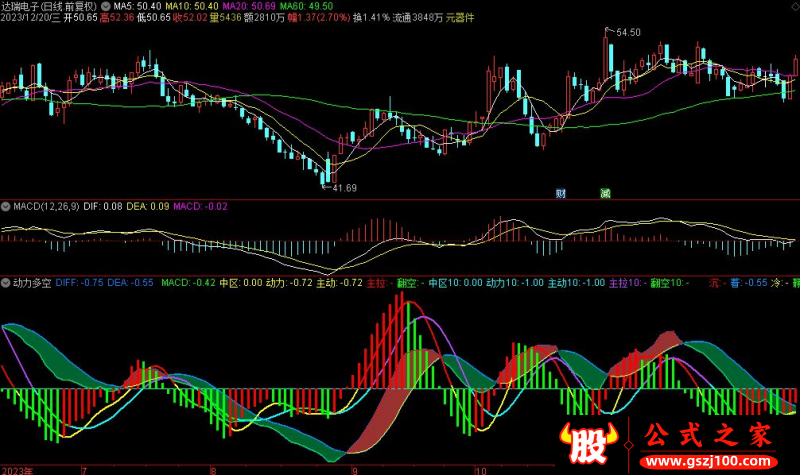
Task: Click the MACD: -0.42 green value
Action: tap(188, 283)
